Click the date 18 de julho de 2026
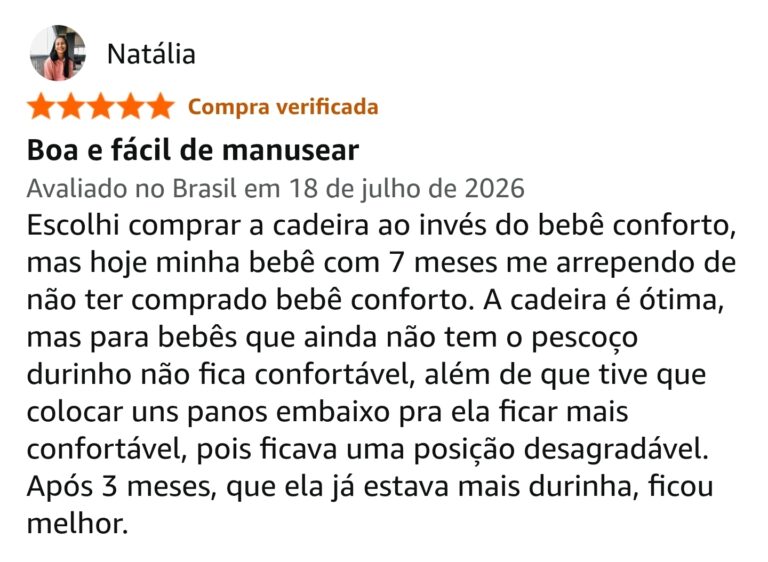This screenshot has width=768, height=562. pos(407,189)
